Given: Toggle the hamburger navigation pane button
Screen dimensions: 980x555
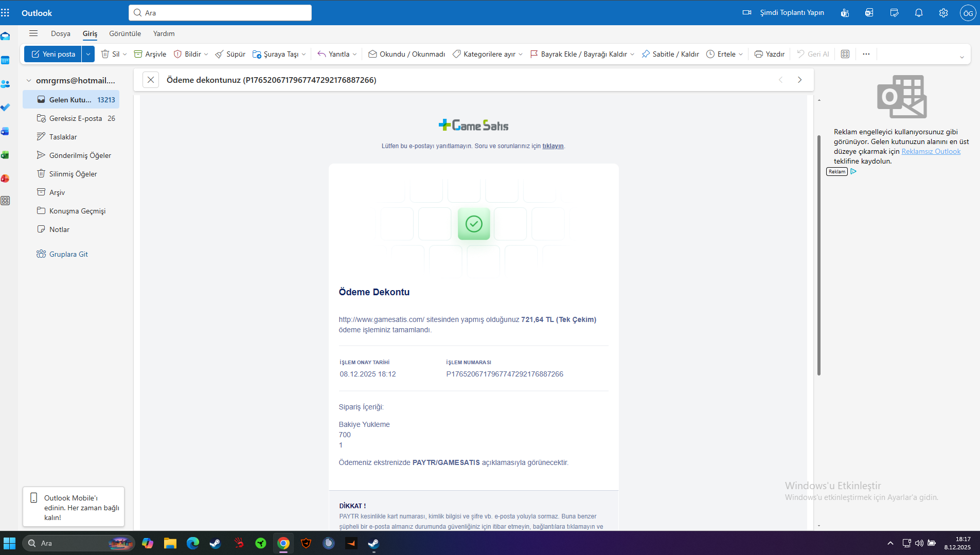Looking at the screenshot, I should 33,33.
